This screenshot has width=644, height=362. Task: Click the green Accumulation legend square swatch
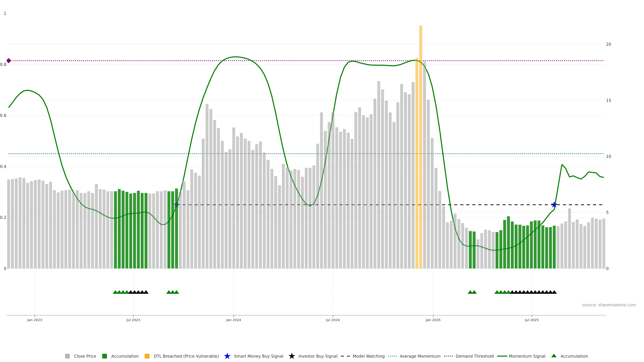(104, 356)
